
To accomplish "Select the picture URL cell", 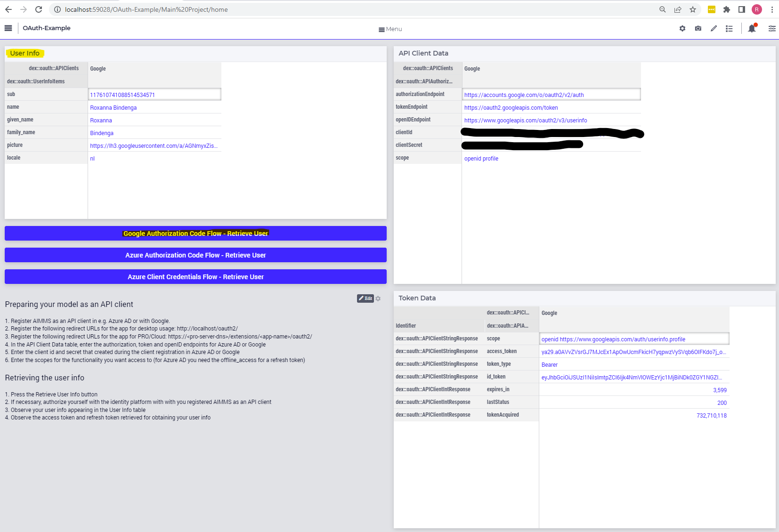I will pyautogui.click(x=154, y=145).
